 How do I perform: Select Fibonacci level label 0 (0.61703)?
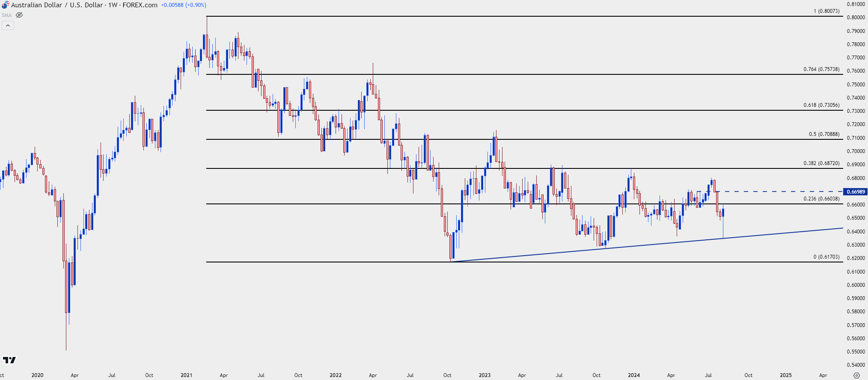point(826,257)
